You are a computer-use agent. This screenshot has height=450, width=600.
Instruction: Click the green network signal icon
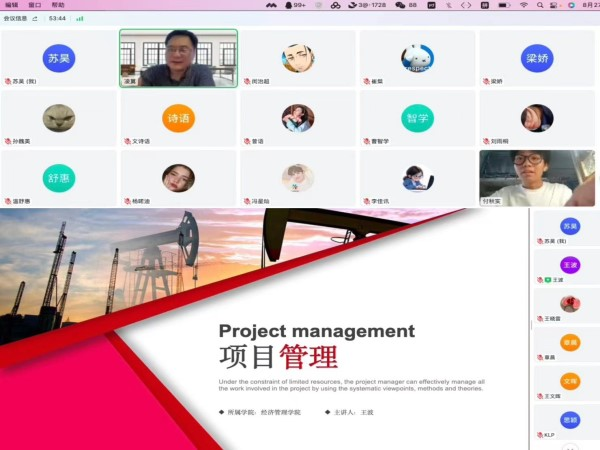click(79, 18)
